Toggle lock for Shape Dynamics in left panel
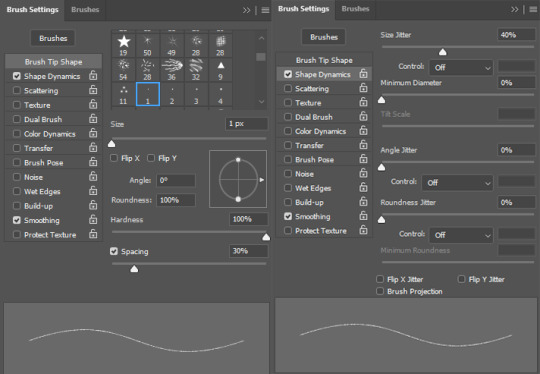 coord(93,75)
